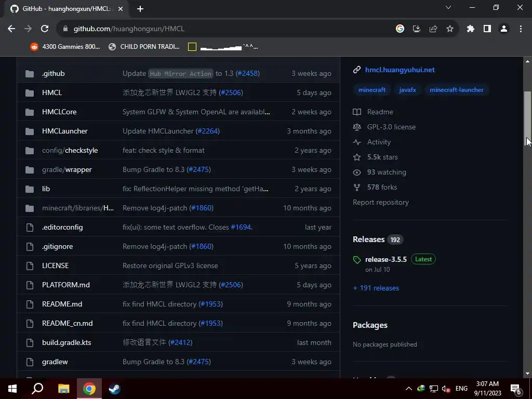
Task: Click the folder icon beside .github
Action: (30, 74)
